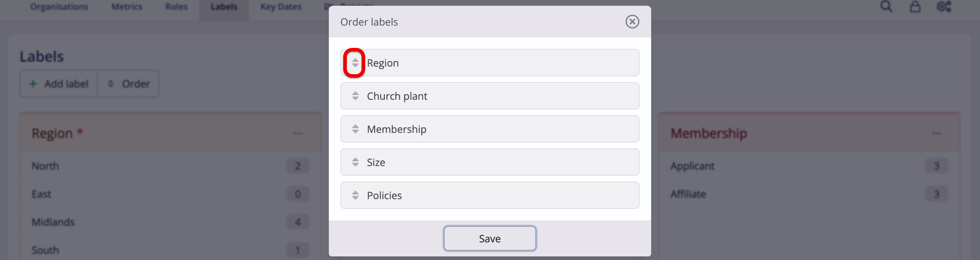980x260 pixels.
Task: Click the sort arrows on the Order button
Action: pos(110,84)
